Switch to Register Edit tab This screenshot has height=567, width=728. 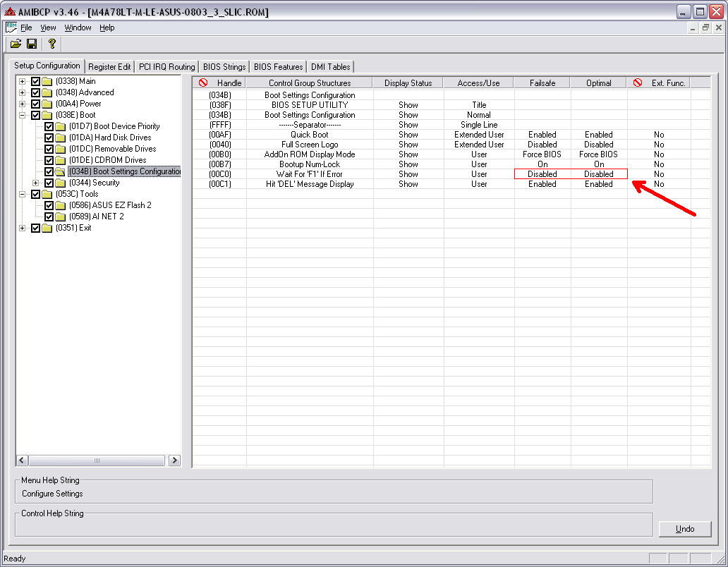[109, 67]
